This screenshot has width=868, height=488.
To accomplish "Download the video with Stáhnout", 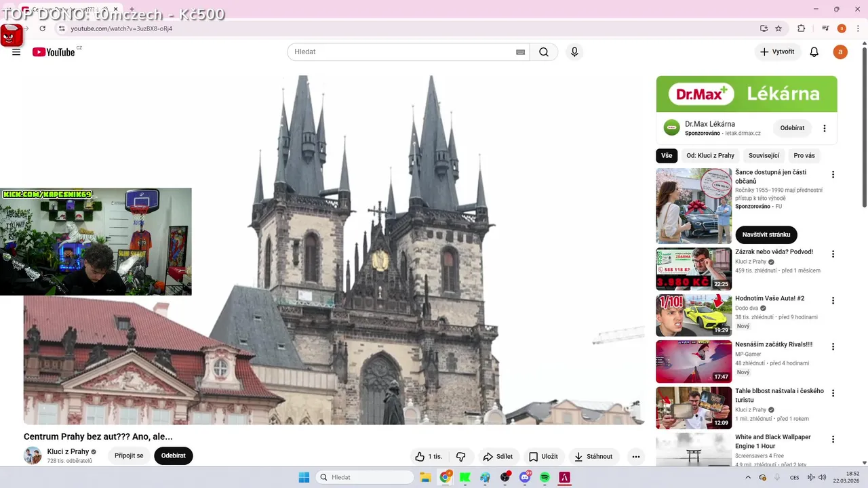I will [593, 457].
